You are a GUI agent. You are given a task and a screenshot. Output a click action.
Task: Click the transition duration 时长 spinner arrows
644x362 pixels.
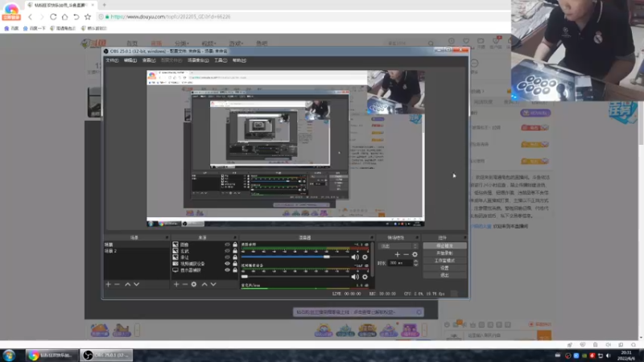(x=415, y=263)
